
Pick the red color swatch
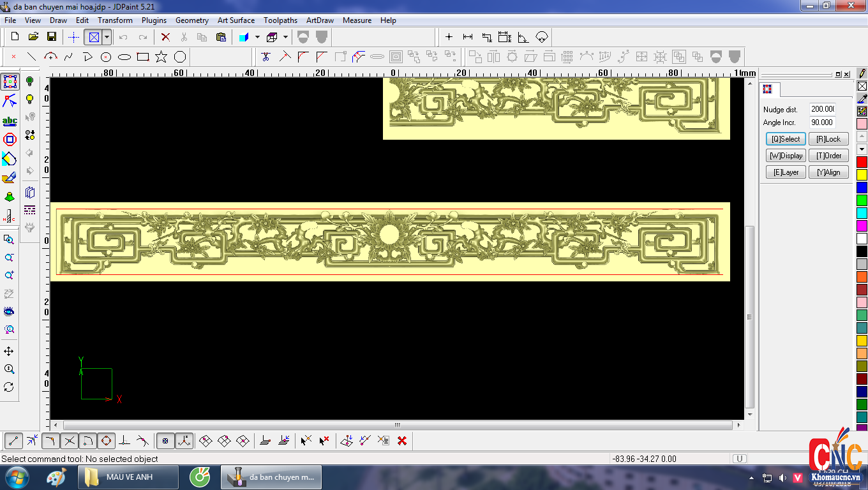click(862, 162)
